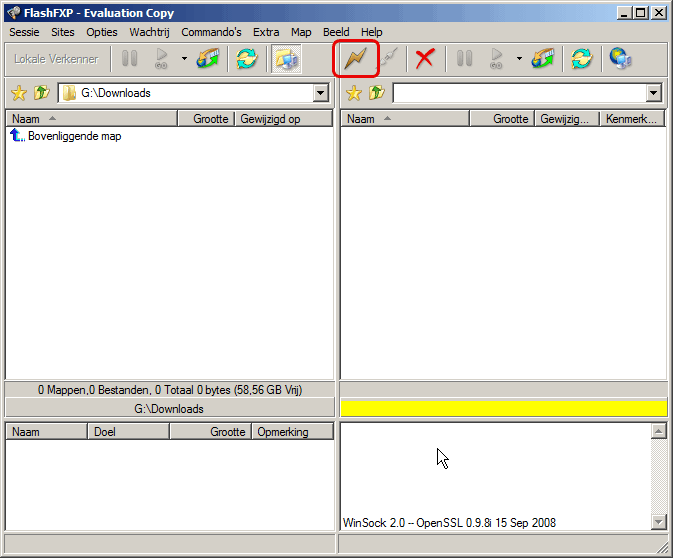Click the left panel GO transfer button
The image size is (673, 558).
[161, 58]
